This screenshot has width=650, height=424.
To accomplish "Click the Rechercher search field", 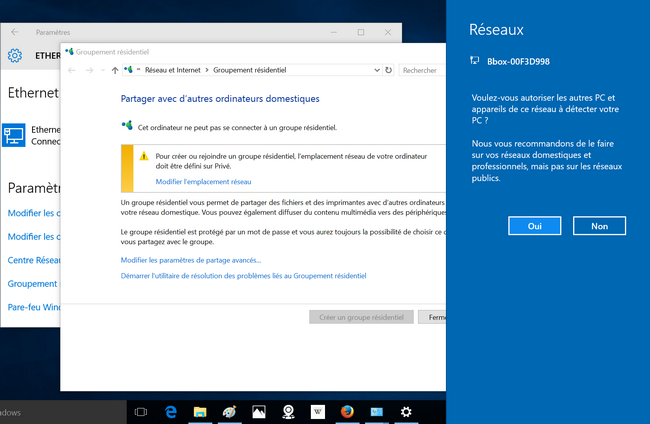I will coord(422,70).
